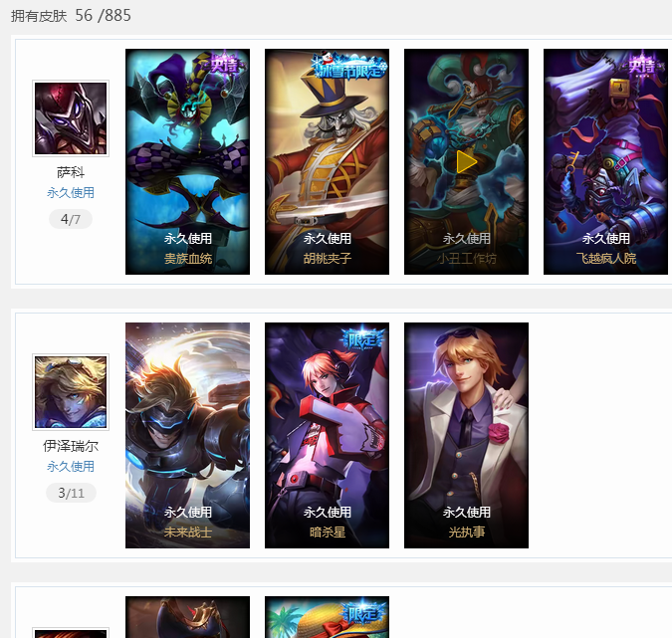Click the 拥有皮肤 56/885 header text
The width and height of the screenshot is (672, 638).
71,15
